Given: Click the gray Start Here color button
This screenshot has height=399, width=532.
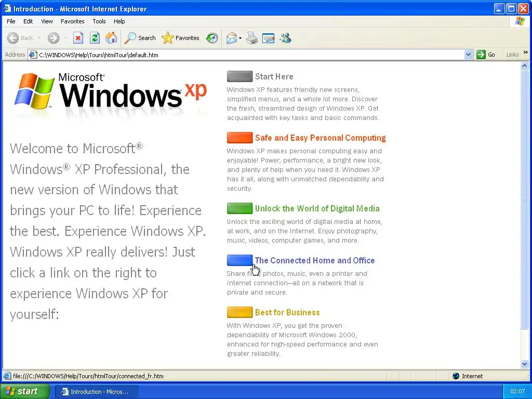Looking at the screenshot, I should pyautogui.click(x=240, y=76).
